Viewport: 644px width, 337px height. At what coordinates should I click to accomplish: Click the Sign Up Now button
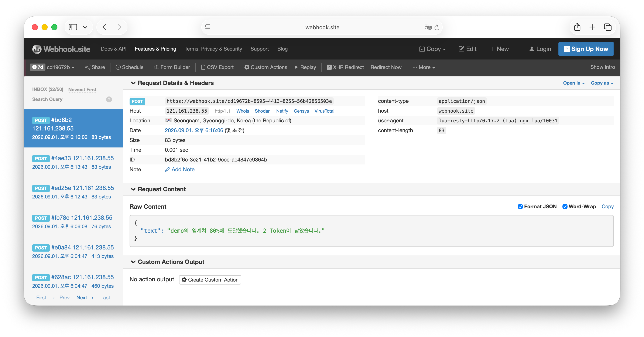[586, 49]
